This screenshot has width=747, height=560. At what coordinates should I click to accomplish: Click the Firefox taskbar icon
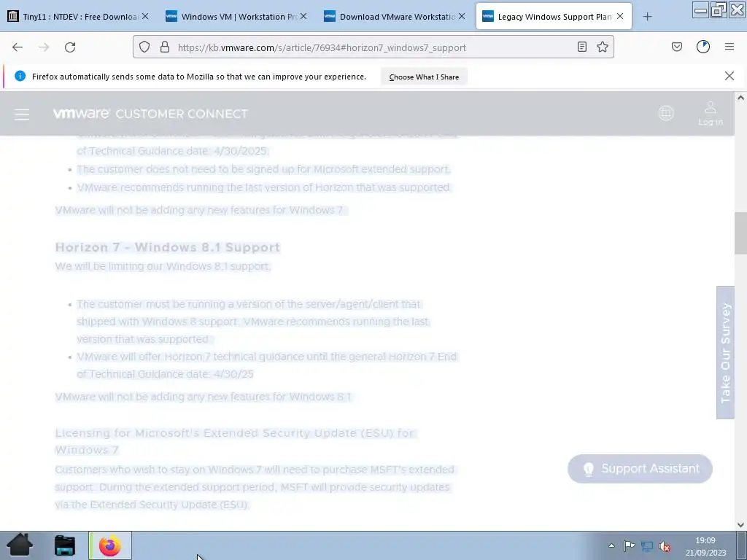110,545
